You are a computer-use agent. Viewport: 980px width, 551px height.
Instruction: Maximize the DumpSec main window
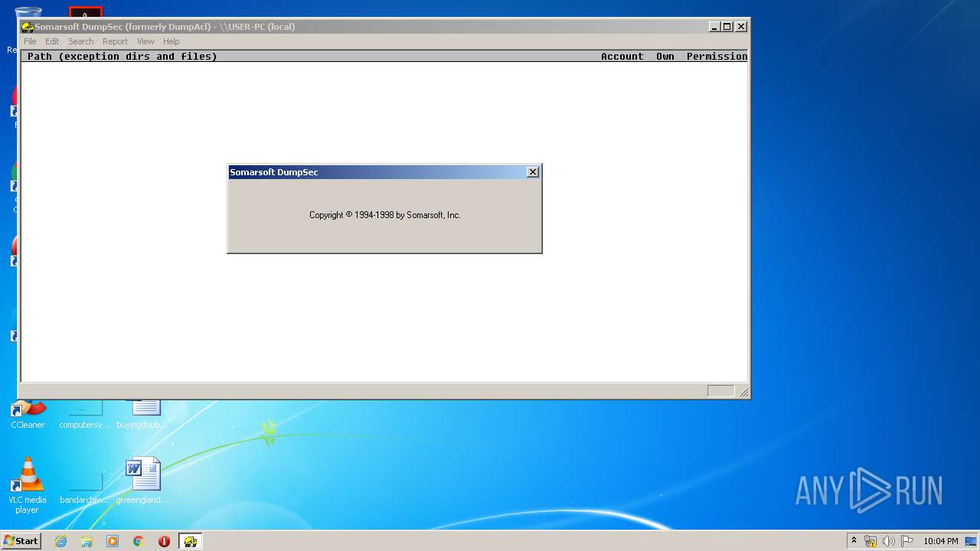727,27
